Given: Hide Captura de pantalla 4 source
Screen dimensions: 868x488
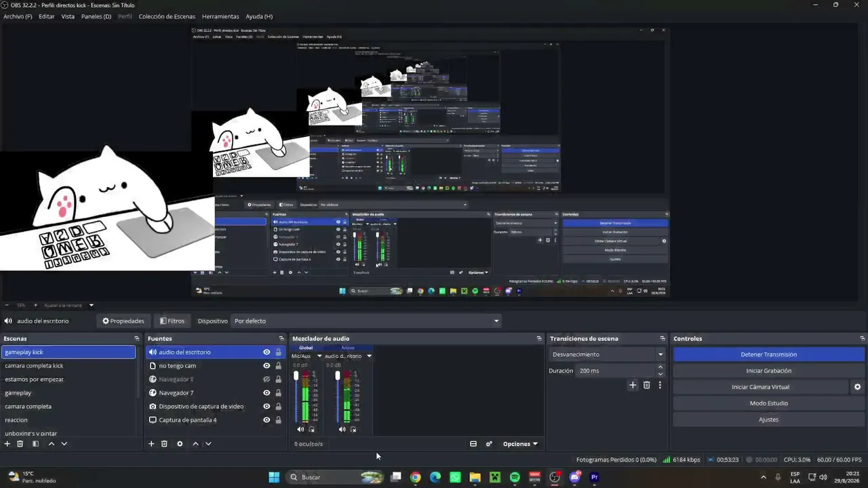Looking at the screenshot, I should pyautogui.click(x=267, y=420).
